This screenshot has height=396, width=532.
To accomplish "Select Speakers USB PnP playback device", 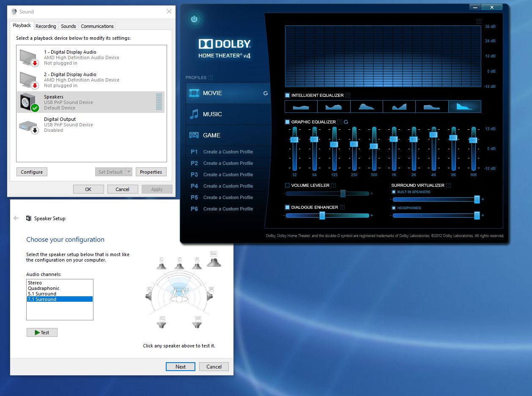I will click(x=91, y=102).
